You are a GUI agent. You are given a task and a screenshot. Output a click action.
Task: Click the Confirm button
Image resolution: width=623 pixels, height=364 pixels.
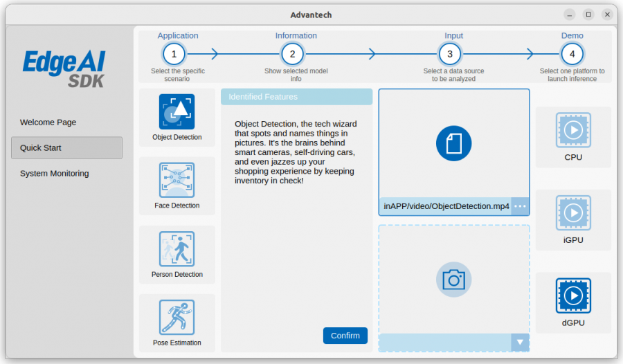(x=345, y=336)
